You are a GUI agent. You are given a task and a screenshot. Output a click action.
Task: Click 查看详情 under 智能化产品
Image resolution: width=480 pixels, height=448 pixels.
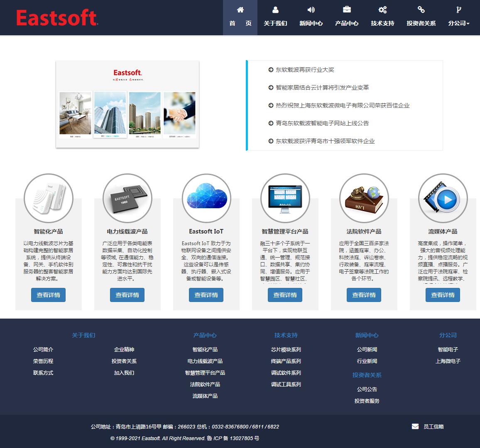(48, 295)
